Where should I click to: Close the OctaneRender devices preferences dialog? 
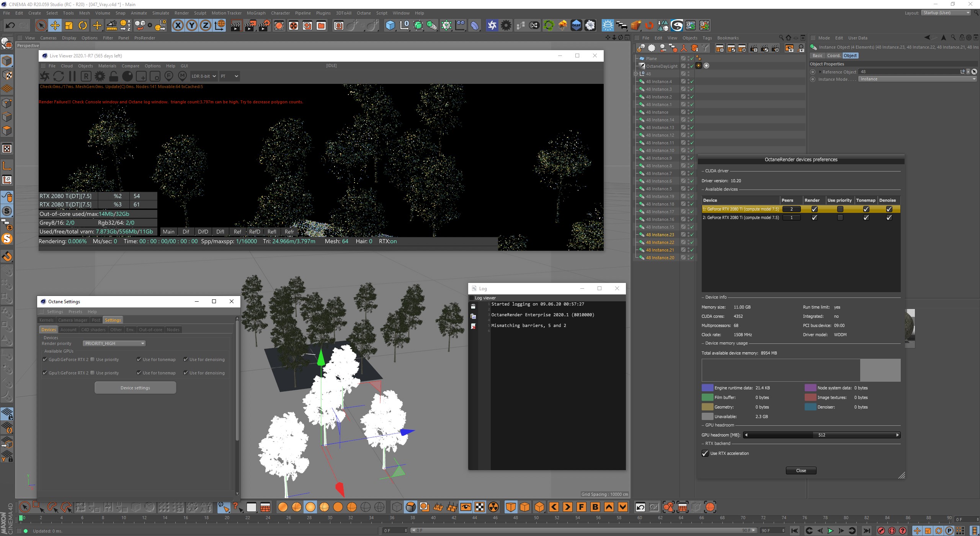coord(801,471)
